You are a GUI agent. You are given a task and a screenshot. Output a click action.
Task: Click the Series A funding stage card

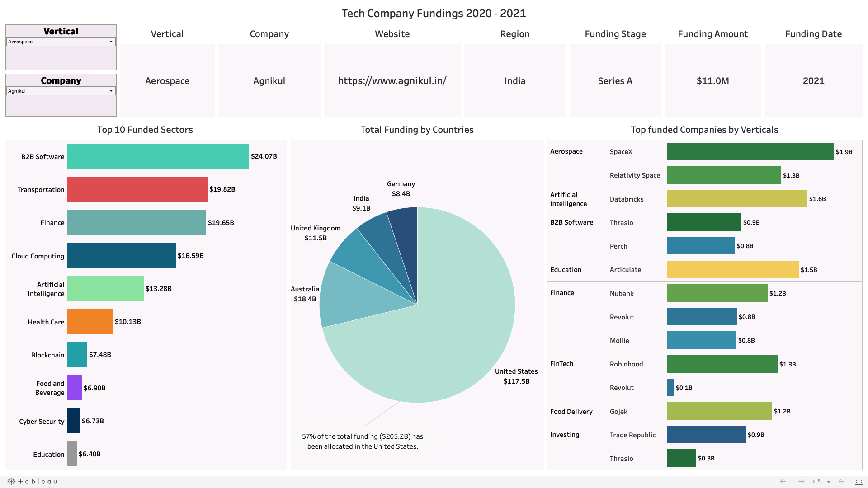point(615,81)
